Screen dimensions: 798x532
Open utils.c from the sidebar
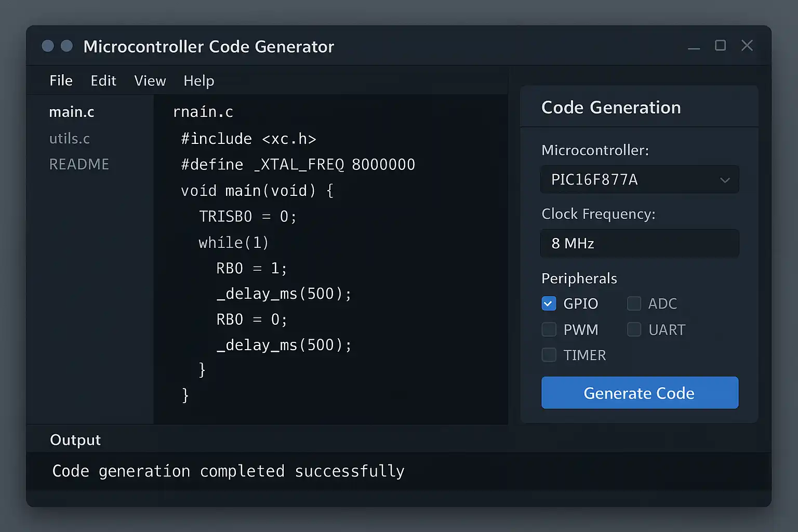(x=69, y=138)
